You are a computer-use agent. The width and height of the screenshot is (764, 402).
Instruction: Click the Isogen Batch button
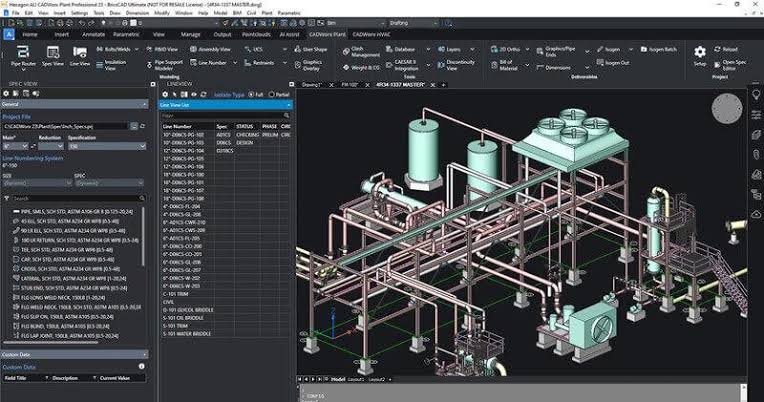[661, 48]
